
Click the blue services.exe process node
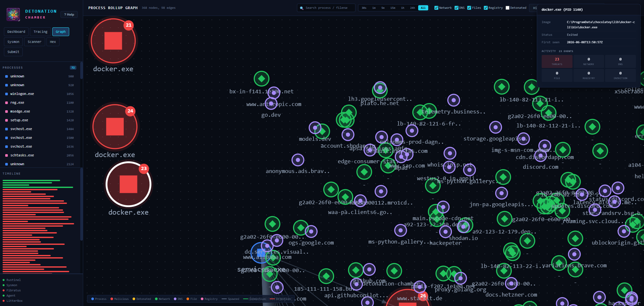coord(261,253)
